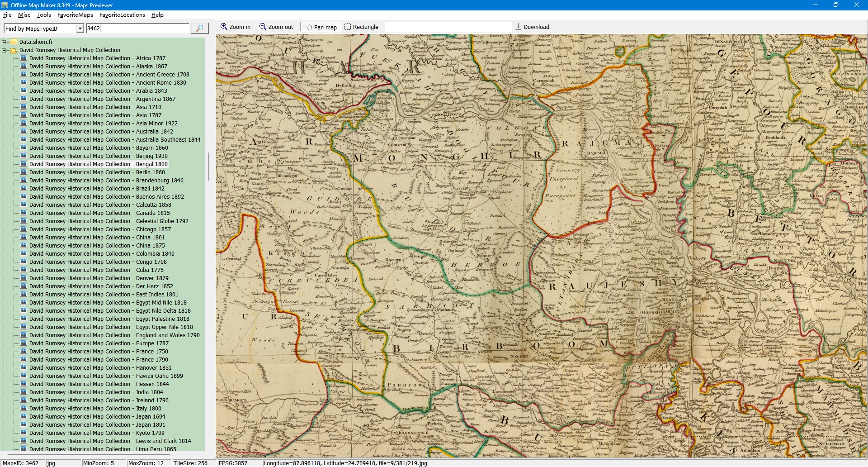Select the India 1804 map entry

coord(96,392)
